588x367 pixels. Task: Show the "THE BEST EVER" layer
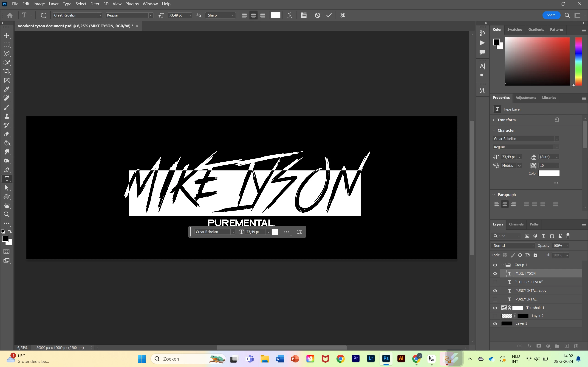[x=495, y=282]
